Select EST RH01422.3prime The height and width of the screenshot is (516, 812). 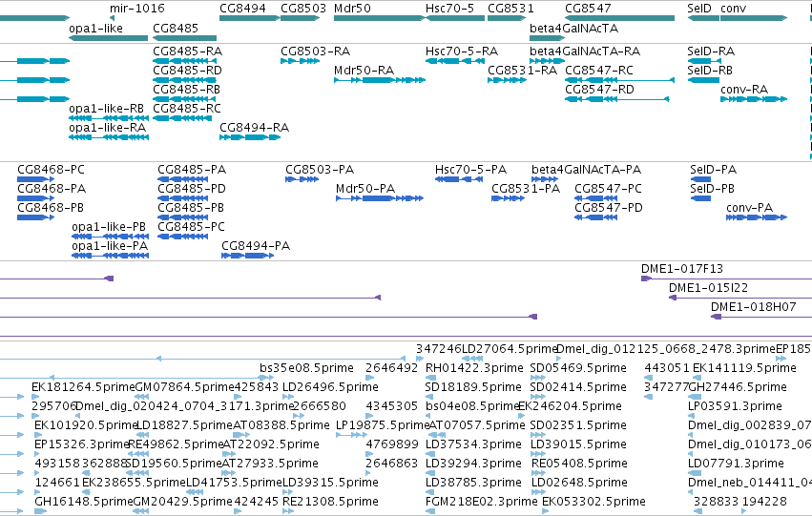(x=474, y=368)
